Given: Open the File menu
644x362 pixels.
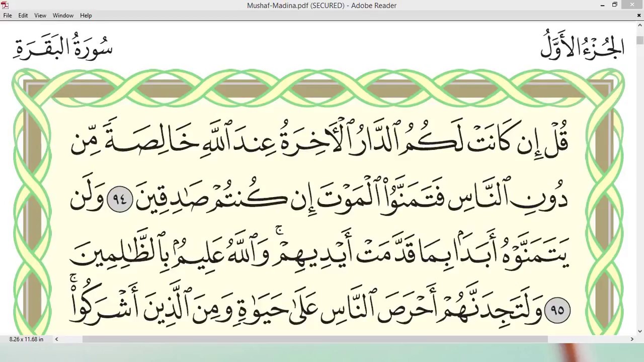Looking at the screenshot, I should pos(8,16).
